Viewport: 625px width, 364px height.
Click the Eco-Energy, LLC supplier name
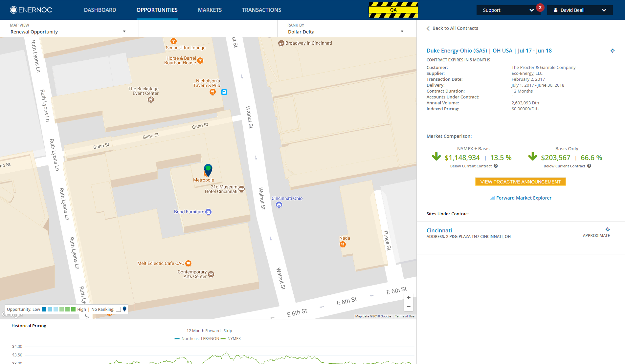point(527,74)
